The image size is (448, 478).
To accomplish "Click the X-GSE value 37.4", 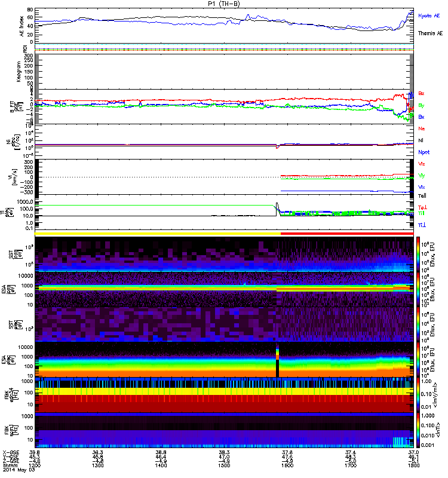I will pos(351,452).
